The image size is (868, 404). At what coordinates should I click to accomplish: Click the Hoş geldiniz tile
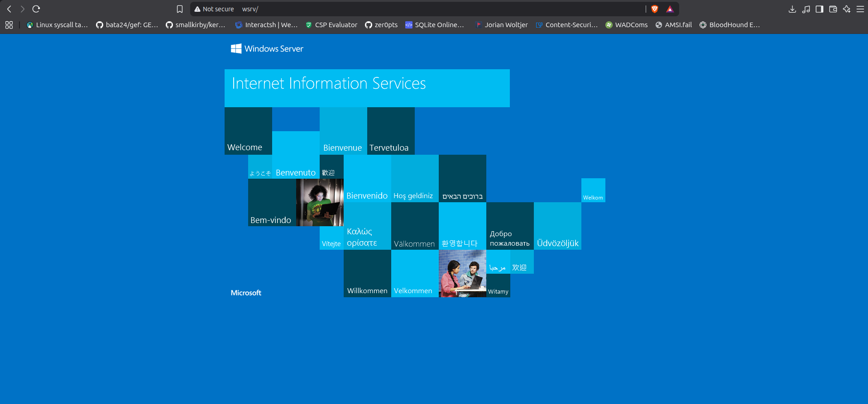click(415, 178)
